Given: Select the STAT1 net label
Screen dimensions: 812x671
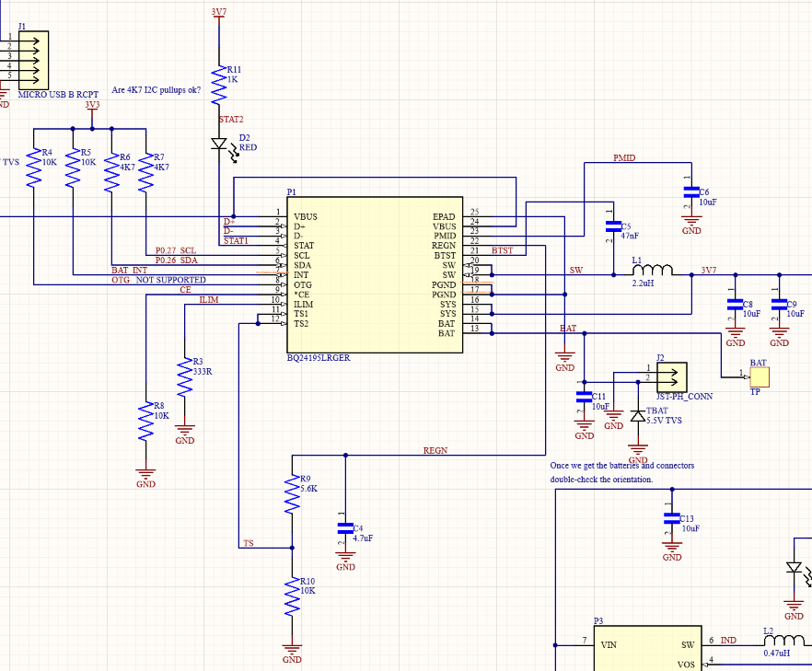Looking at the screenshot, I should click(x=236, y=241).
